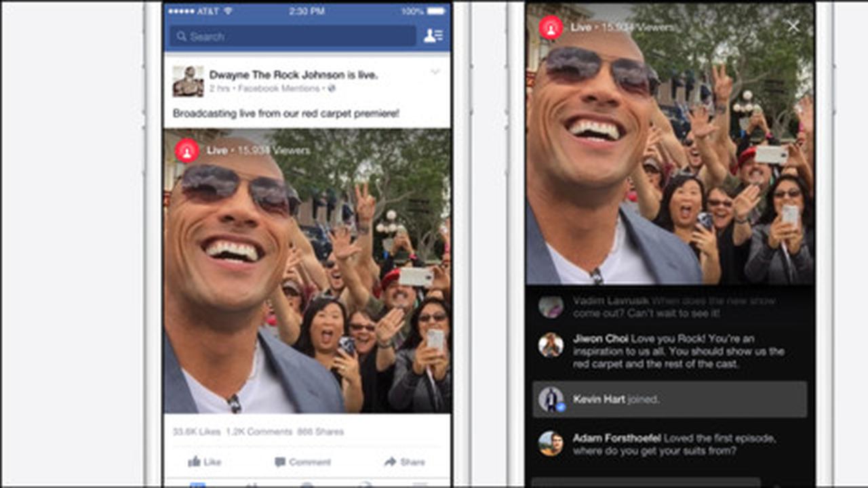
Task: Like the live post with the thumbs-up button
Action: coord(205,462)
